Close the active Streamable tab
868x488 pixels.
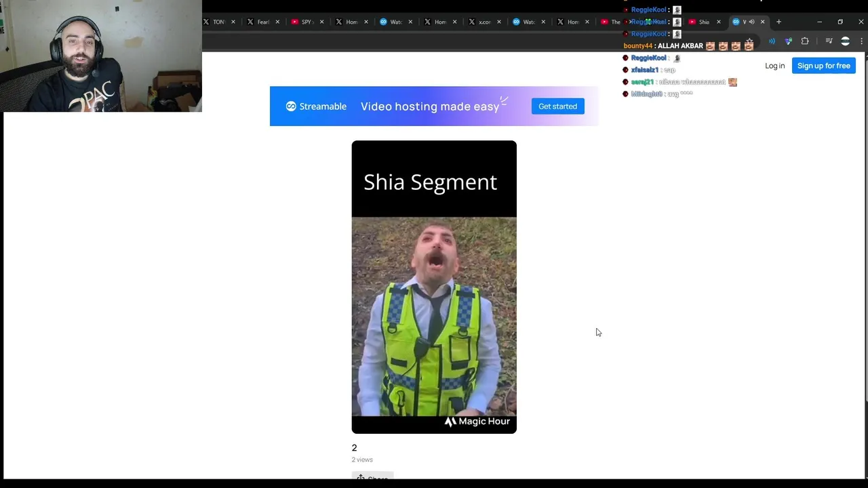(762, 22)
